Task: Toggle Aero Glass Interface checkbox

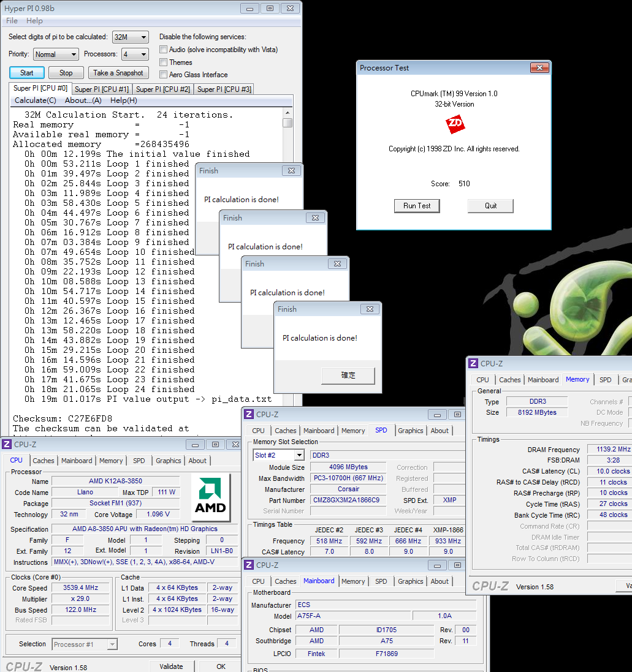Action: pos(163,75)
